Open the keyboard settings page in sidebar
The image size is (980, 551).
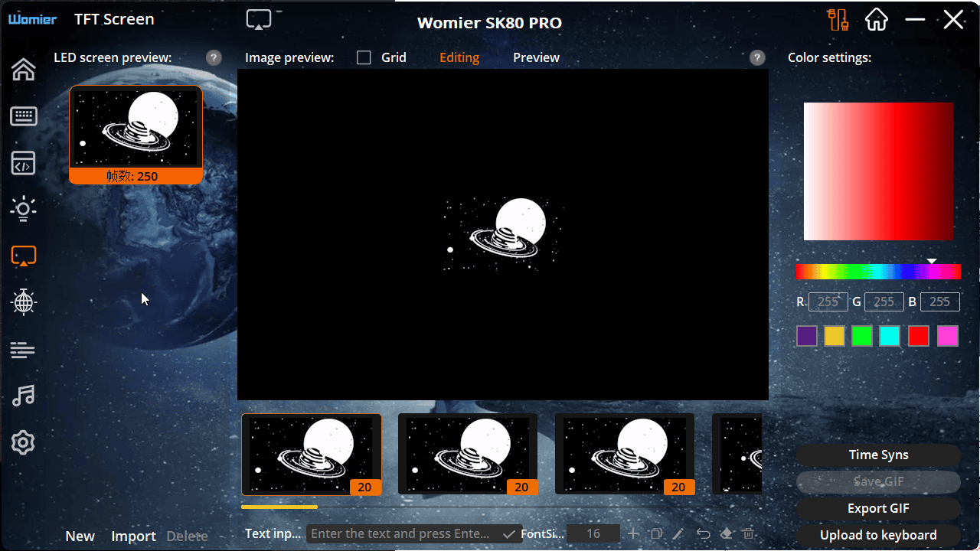pyautogui.click(x=24, y=116)
